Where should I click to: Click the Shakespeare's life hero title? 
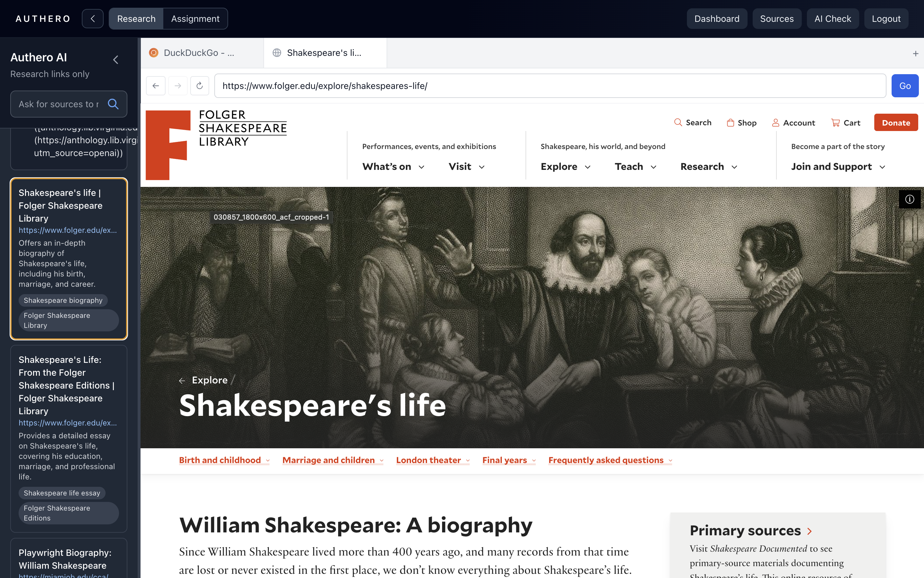pos(312,405)
